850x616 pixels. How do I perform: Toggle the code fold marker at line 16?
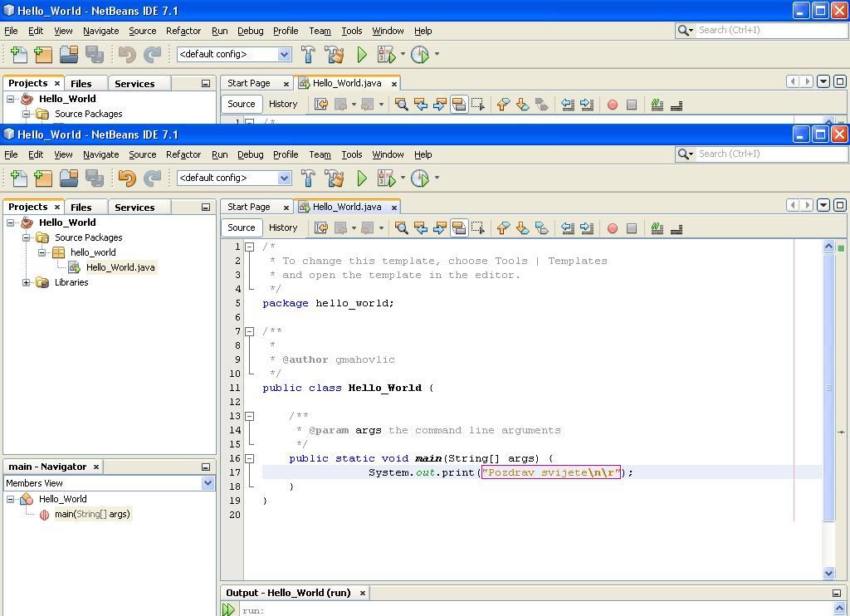tap(249, 458)
